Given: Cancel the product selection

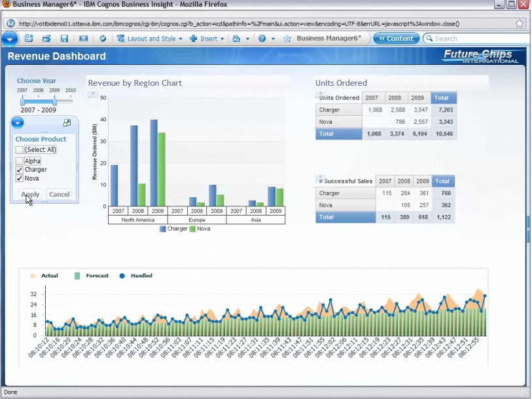Looking at the screenshot, I should coord(60,194).
